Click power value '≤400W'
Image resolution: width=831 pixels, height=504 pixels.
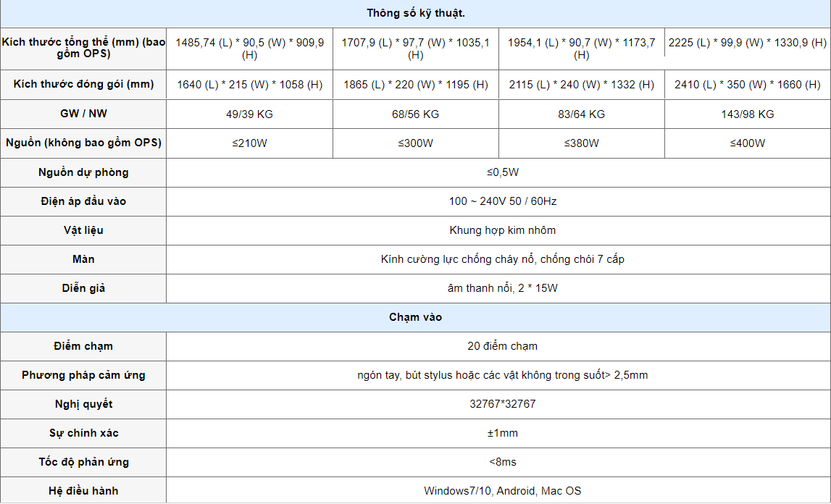tap(747, 143)
